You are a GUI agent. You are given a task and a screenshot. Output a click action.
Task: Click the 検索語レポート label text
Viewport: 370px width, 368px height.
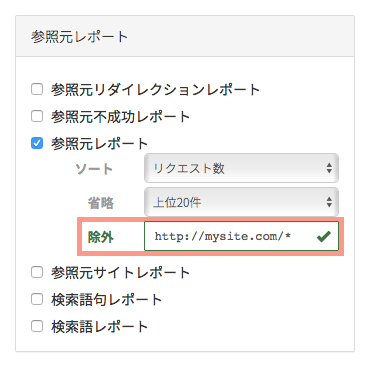point(99,326)
